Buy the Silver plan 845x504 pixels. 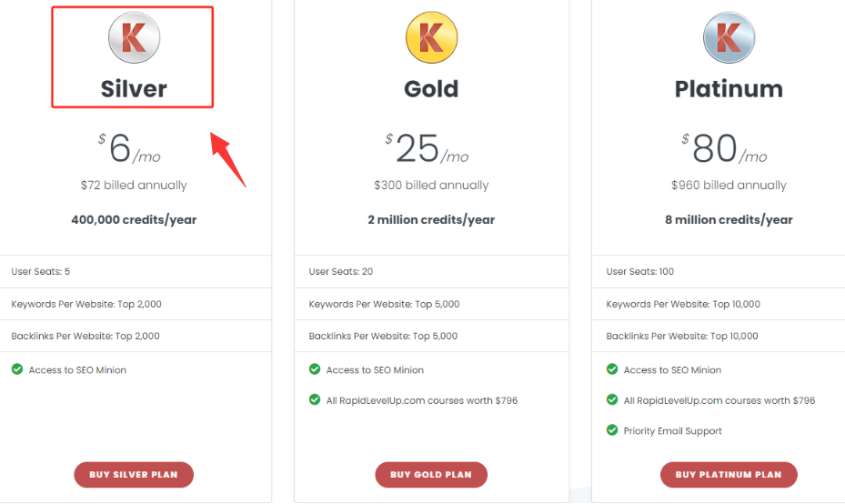point(134,475)
